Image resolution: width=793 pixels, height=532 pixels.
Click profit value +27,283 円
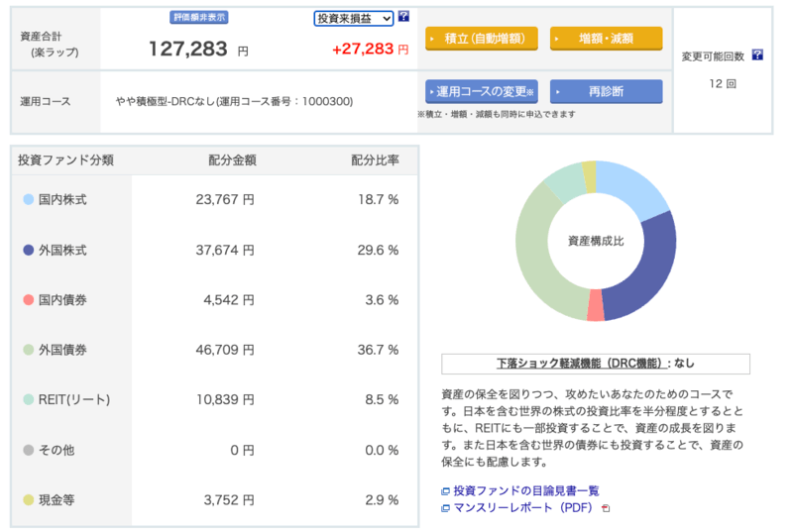tap(370, 49)
